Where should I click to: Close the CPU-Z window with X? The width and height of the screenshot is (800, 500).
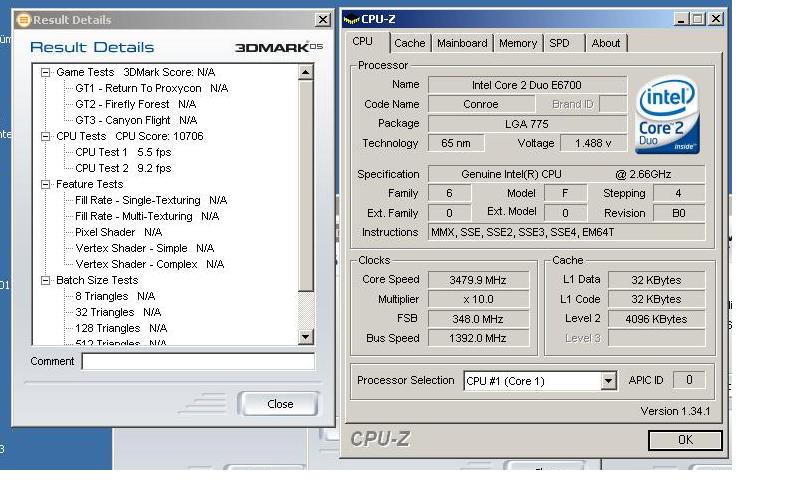[716, 19]
